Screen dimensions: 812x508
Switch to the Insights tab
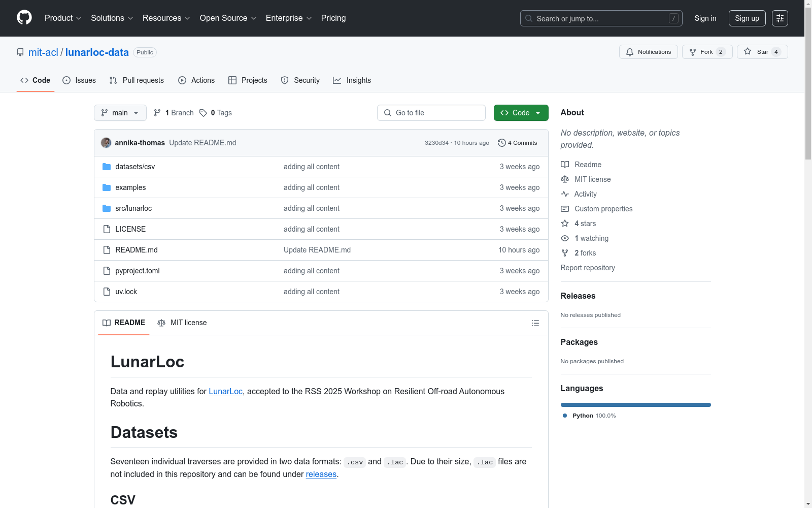click(x=352, y=80)
